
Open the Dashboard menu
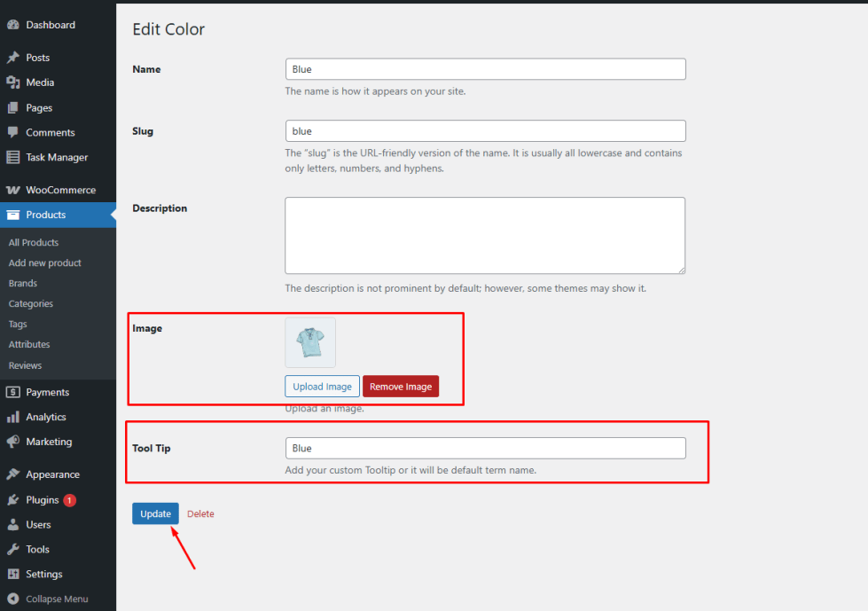(51, 25)
